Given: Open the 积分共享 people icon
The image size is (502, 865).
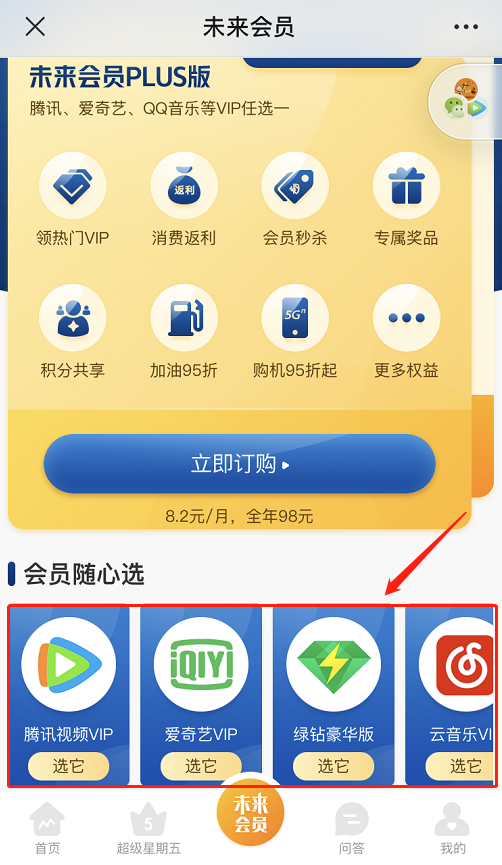Looking at the screenshot, I should (x=72, y=318).
